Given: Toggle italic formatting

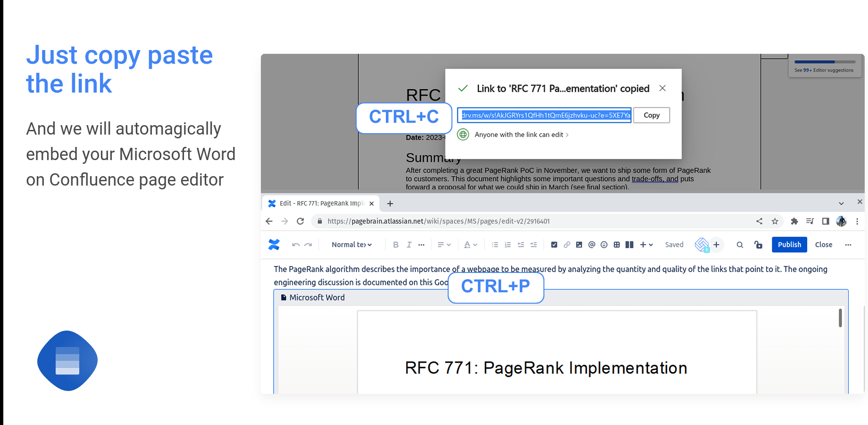Looking at the screenshot, I should [409, 245].
